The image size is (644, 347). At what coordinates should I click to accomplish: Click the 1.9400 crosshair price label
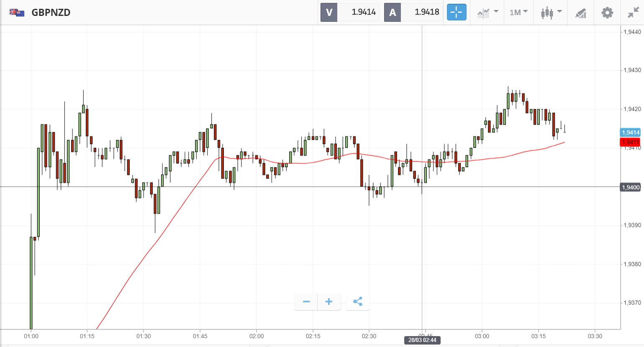pyautogui.click(x=630, y=187)
